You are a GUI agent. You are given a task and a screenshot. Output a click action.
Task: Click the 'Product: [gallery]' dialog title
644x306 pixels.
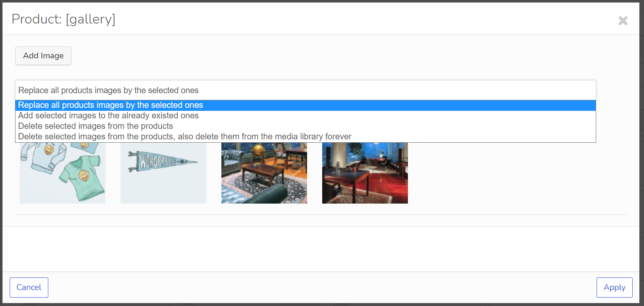click(63, 19)
